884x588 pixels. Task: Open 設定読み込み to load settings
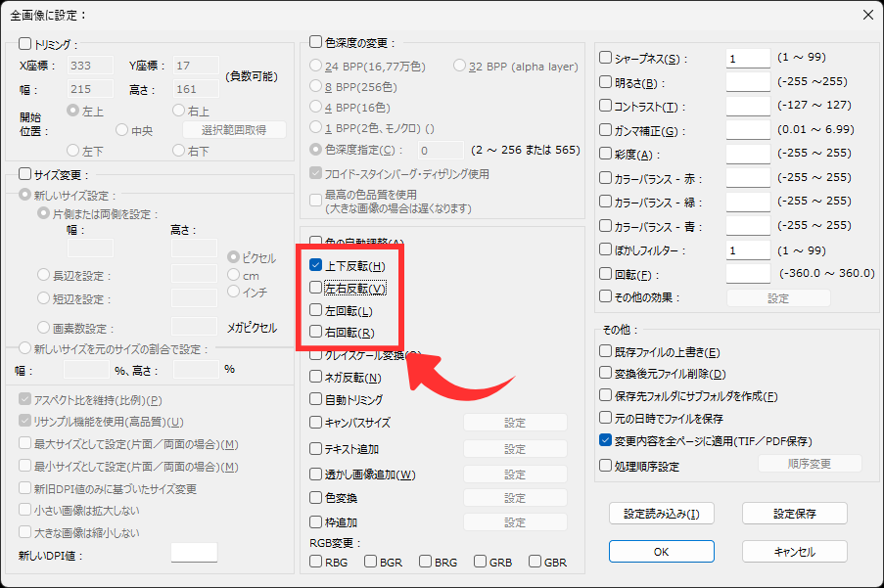tap(661, 513)
